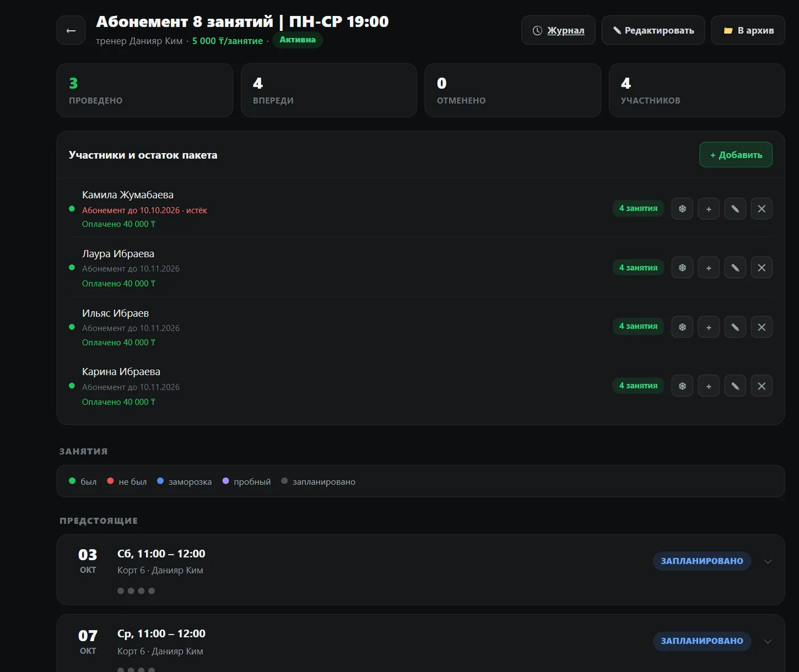This screenshot has height=672, width=799.
Task: Click the Запланировано badge on 07 ОКТ
Action: (x=702, y=641)
